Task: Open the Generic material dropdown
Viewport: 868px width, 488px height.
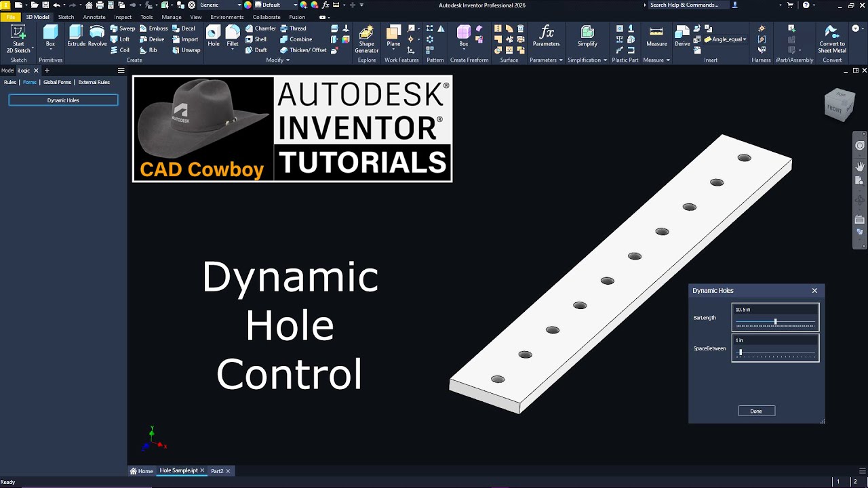Action: tap(219, 5)
